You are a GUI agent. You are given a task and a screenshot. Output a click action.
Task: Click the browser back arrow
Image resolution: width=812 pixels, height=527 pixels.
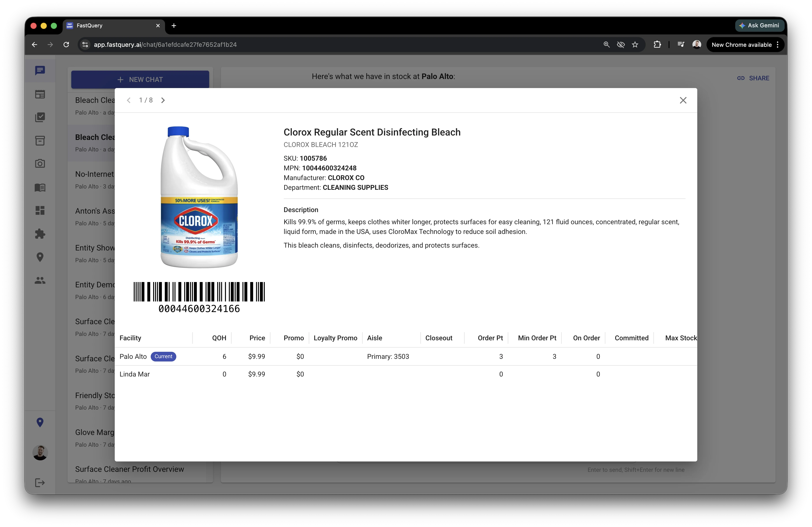pyautogui.click(x=34, y=45)
